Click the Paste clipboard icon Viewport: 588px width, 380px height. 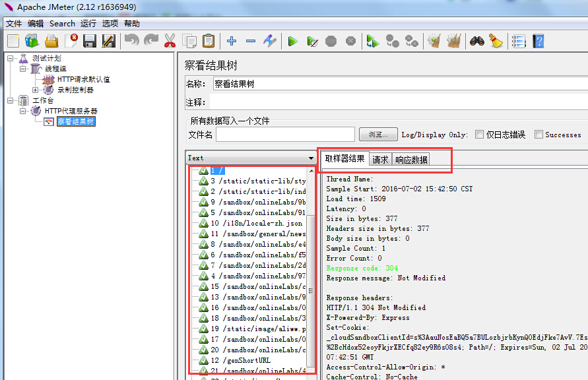[209, 41]
